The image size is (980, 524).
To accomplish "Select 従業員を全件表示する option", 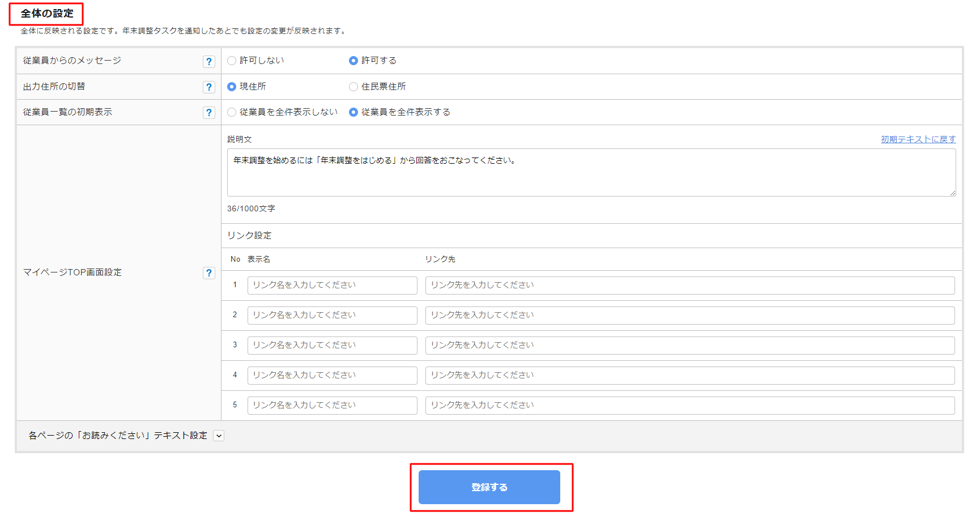I will coord(353,112).
